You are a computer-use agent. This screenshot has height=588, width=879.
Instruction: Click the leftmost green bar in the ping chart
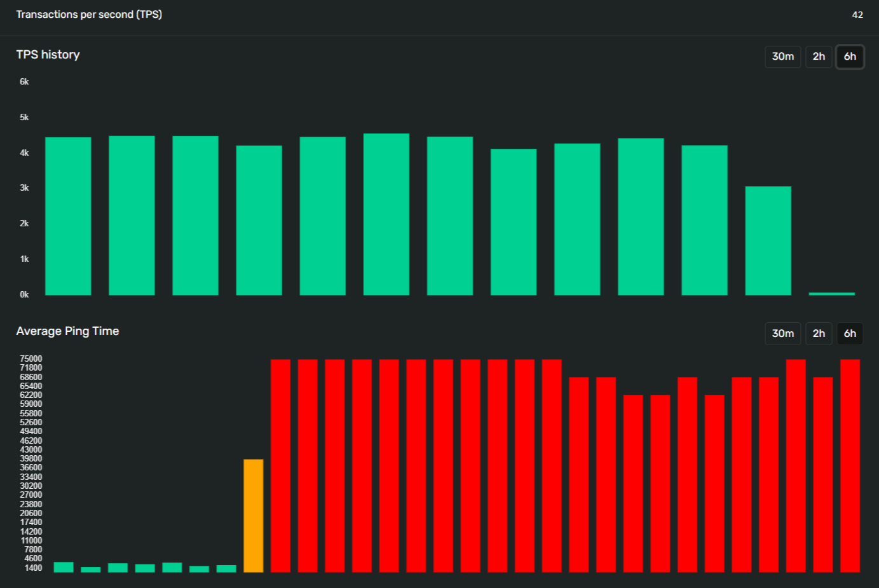[x=64, y=567]
